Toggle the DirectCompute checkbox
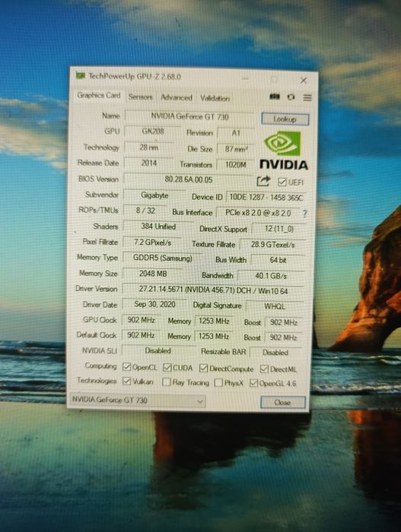The image size is (401, 532). point(204,368)
